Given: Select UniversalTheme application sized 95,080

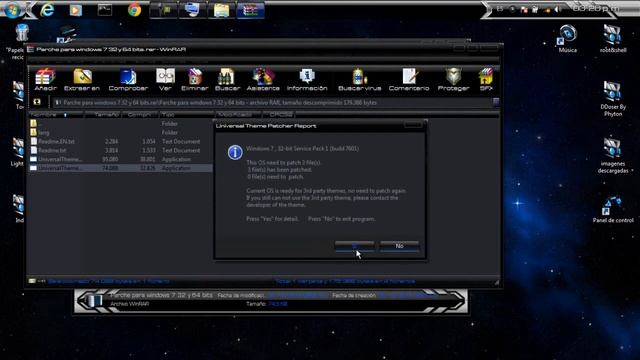Looking at the screenshot, I should point(120,159).
